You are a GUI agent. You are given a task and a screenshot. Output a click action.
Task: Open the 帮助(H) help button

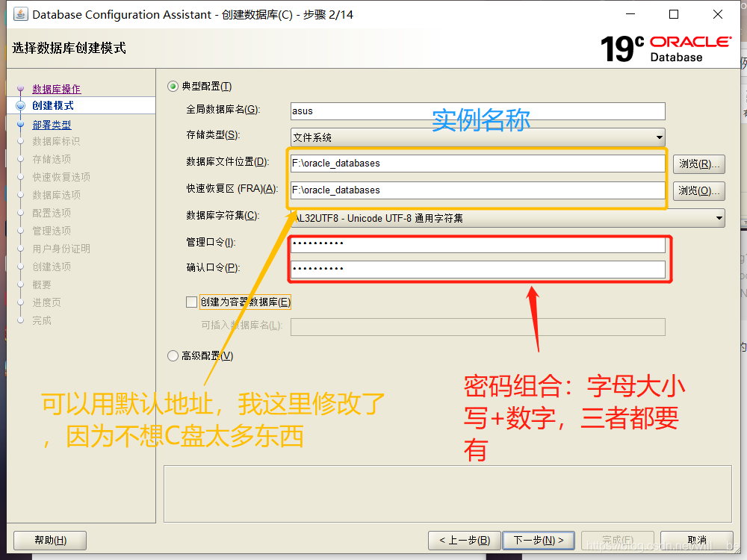pos(50,540)
